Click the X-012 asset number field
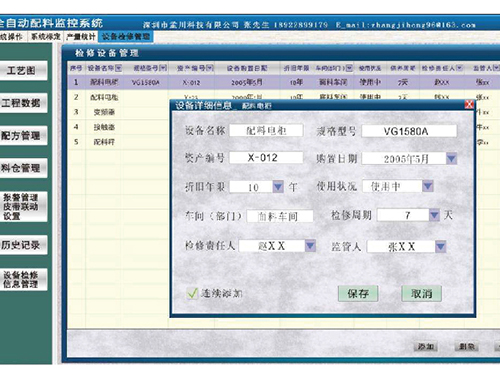 click(x=266, y=157)
